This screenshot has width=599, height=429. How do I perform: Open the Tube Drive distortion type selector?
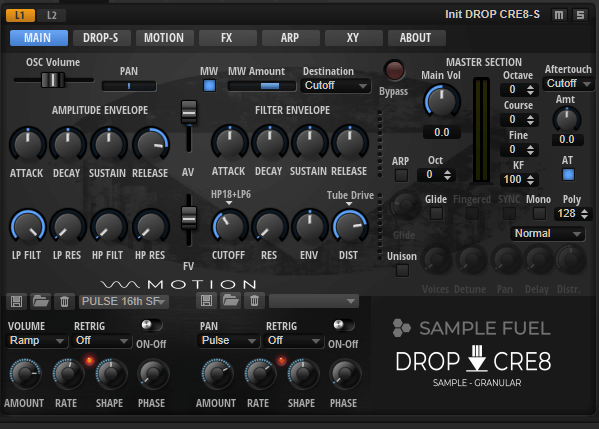coord(350,198)
